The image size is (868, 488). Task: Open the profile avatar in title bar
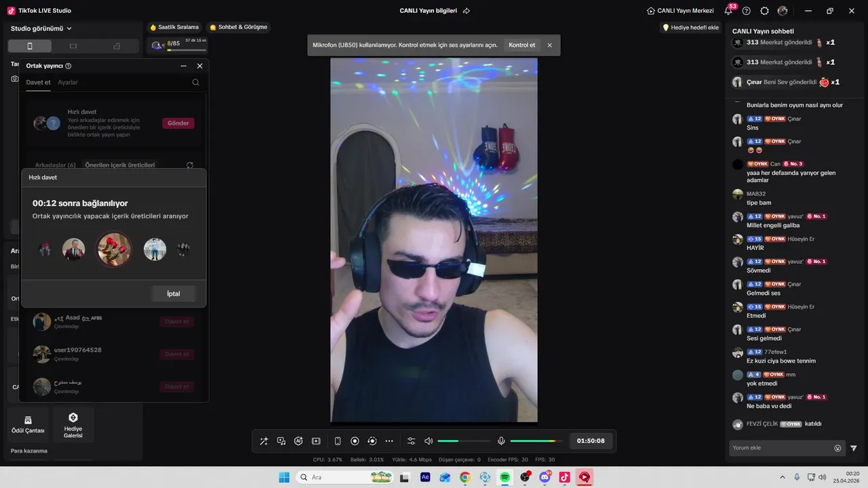tap(783, 11)
